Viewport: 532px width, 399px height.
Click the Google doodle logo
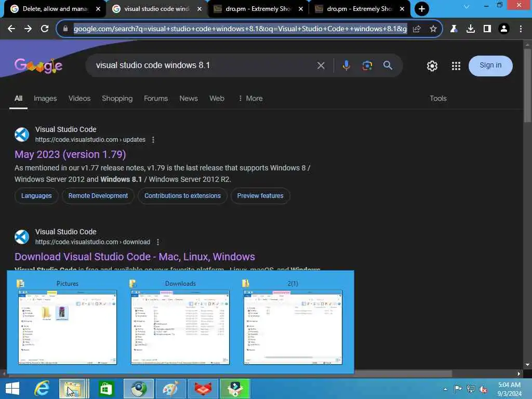click(x=38, y=65)
